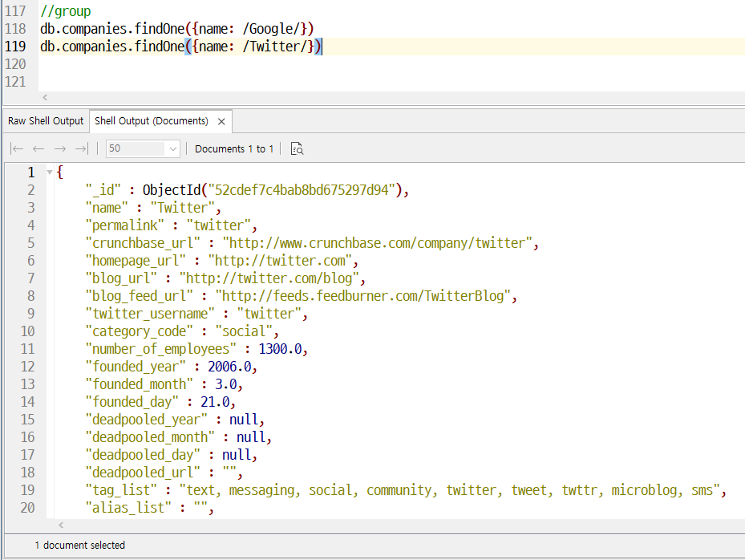Click number_of_employees value 1300.0
Viewport: 745px width, 560px height.
coord(280,349)
